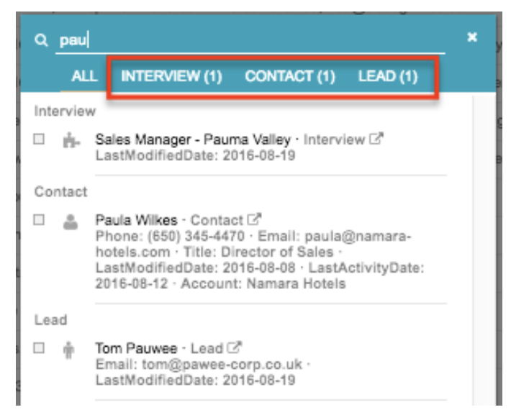
Task: Click the contact person icon for Paula Wilkes
Action: pyautogui.click(x=71, y=222)
